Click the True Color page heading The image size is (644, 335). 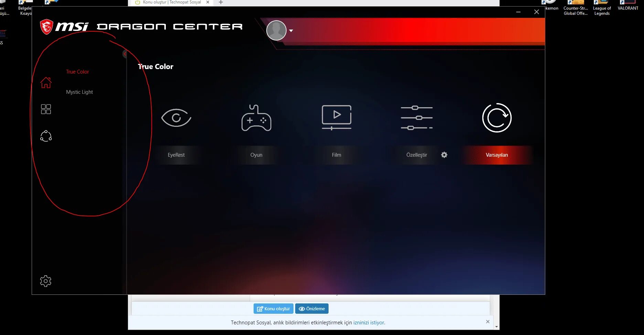pos(155,67)
